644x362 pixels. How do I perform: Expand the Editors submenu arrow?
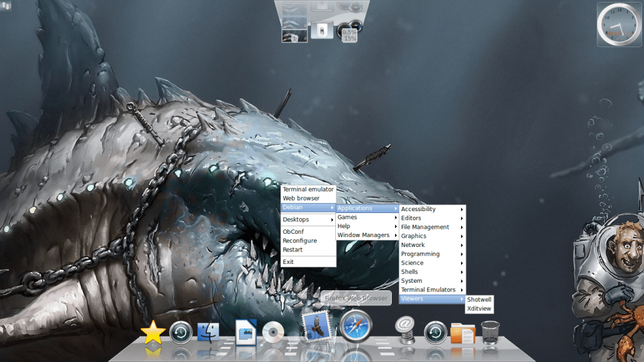tap(462, 218)
